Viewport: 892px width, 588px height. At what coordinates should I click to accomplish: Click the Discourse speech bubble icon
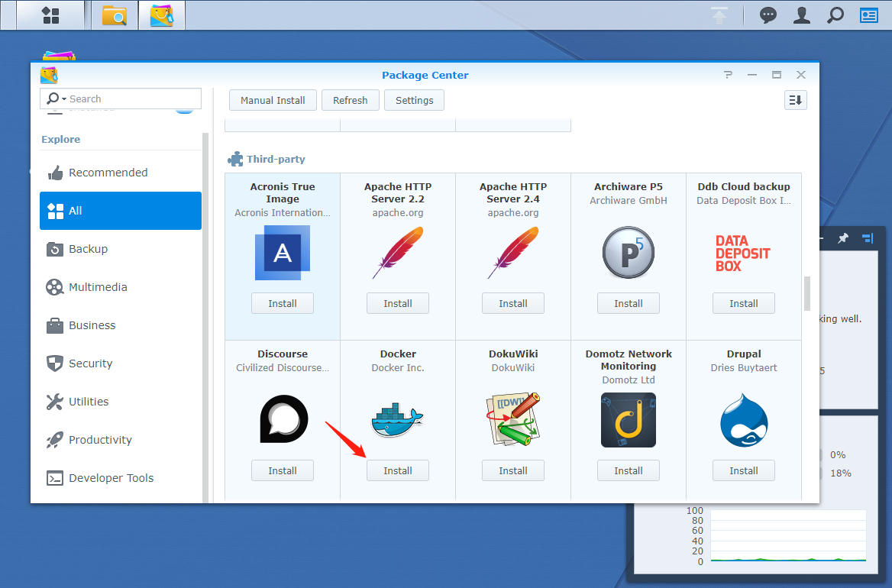point(284,419)
